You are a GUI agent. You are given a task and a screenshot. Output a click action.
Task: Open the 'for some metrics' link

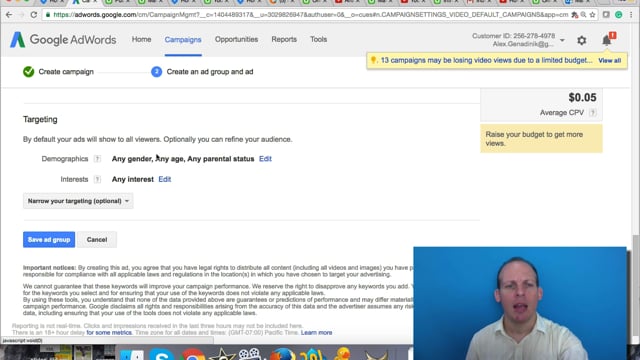pos(109,333)
